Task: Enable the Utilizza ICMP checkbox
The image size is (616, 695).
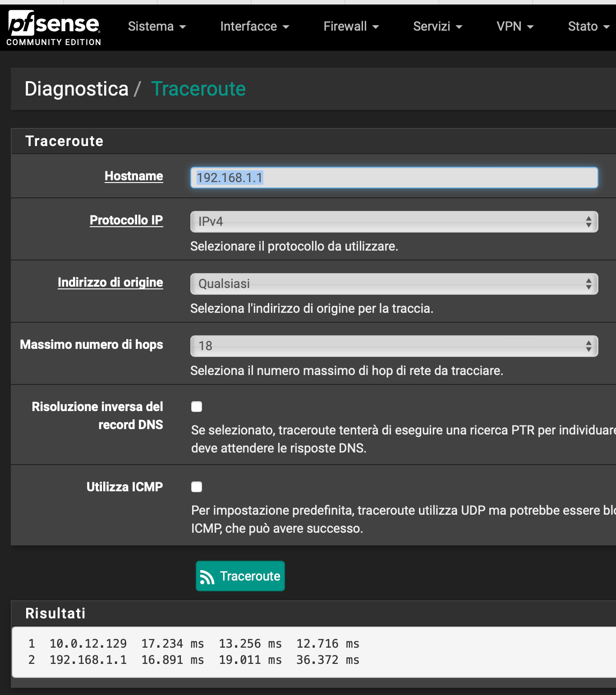Action: pyautogui.click(x=197, y=487)
